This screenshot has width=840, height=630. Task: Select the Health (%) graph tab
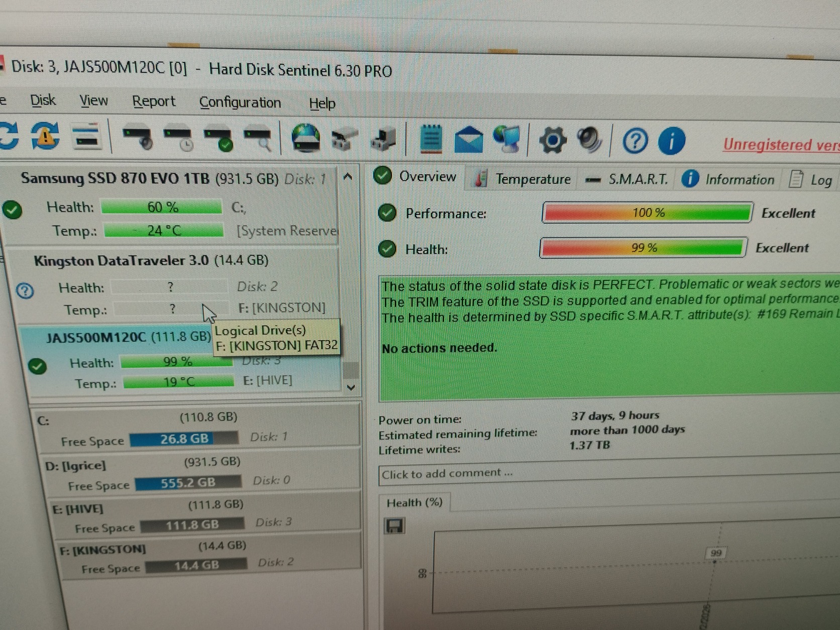pyautogui.click(x=414, y=503)
